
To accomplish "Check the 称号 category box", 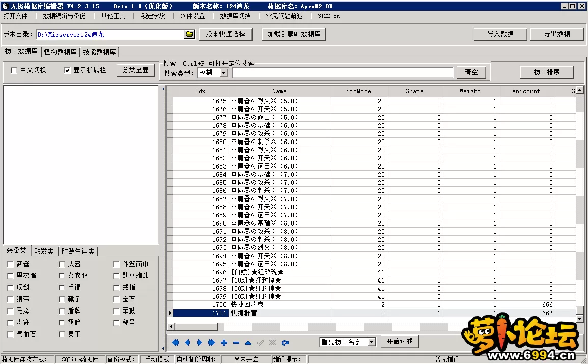I will click(116, 323).
